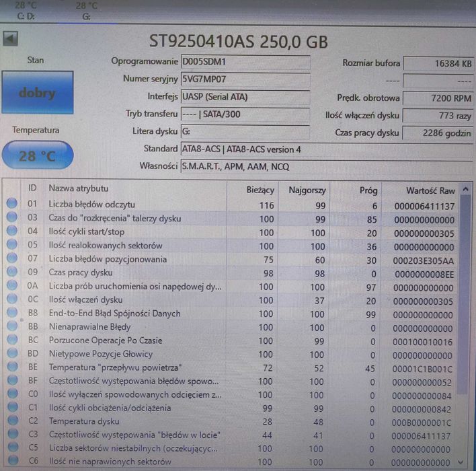This screenshot has height=471, width=476.
Task: Click status circle for C0 row
Action: pyautogui.click(x=13, y=393)
